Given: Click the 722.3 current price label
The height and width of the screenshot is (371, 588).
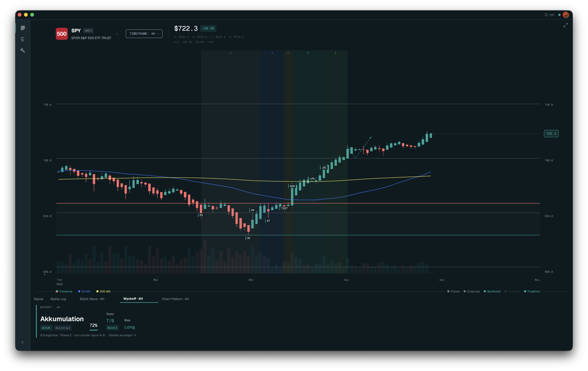Looking at the screenshot, I should [551, 134].
